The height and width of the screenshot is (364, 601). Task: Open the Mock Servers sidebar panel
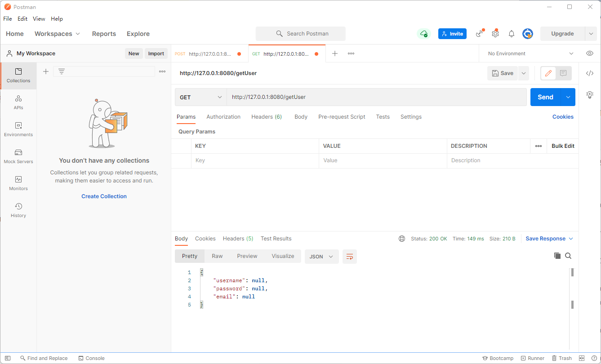[x=18, y=156]
